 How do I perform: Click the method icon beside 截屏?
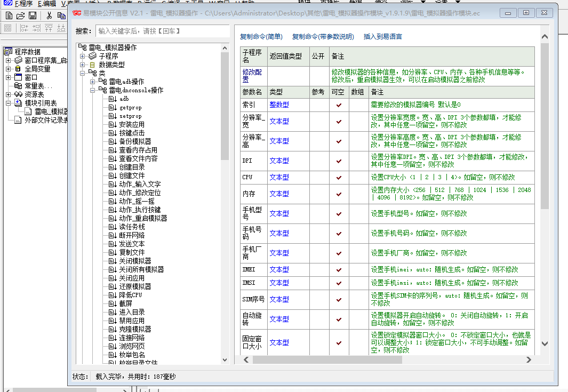coord(113,303)
